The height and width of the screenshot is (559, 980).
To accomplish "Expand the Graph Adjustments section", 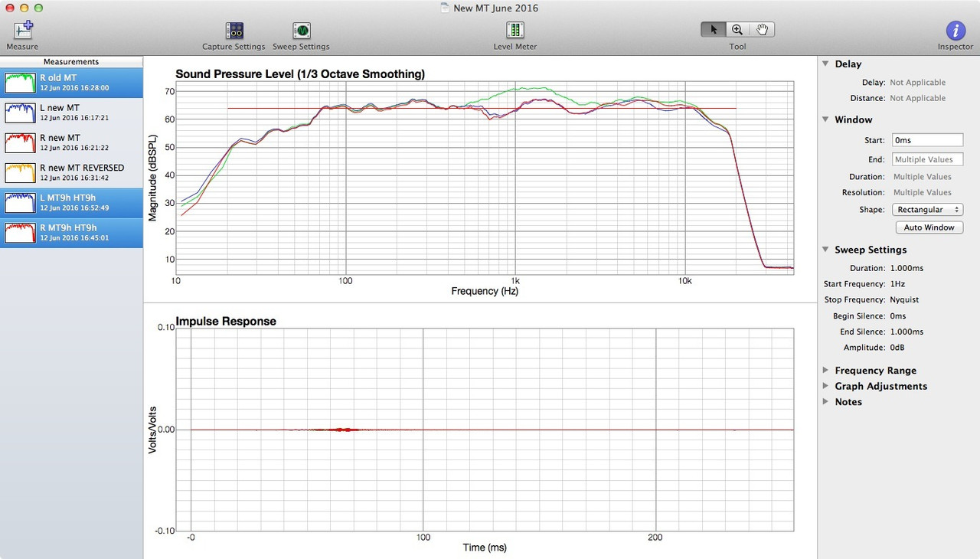I will click(x=826, y=386).
